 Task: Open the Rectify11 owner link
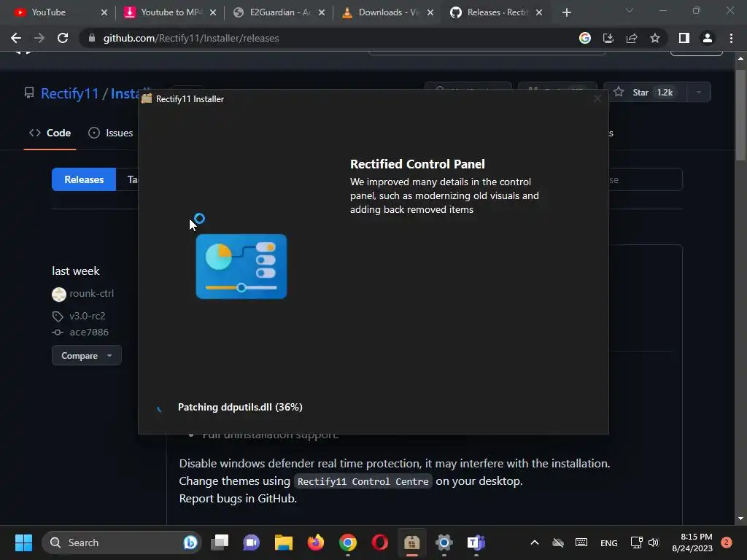[69, 93]
